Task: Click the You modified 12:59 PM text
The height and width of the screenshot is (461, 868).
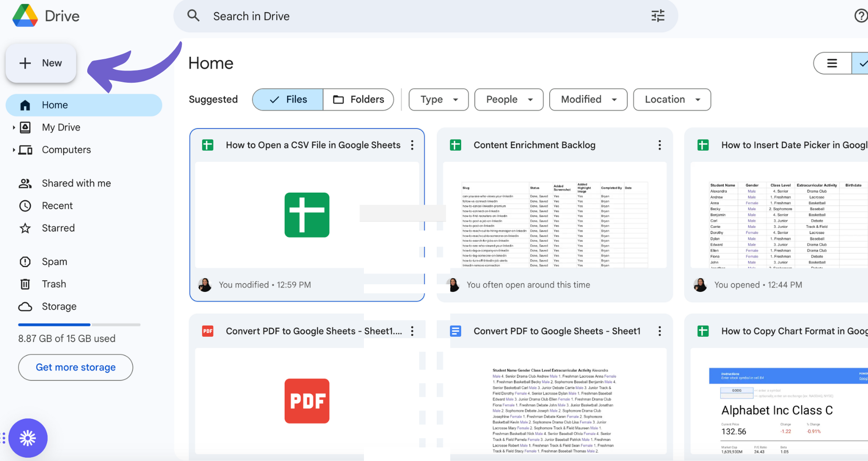Action: coord(265,285)
